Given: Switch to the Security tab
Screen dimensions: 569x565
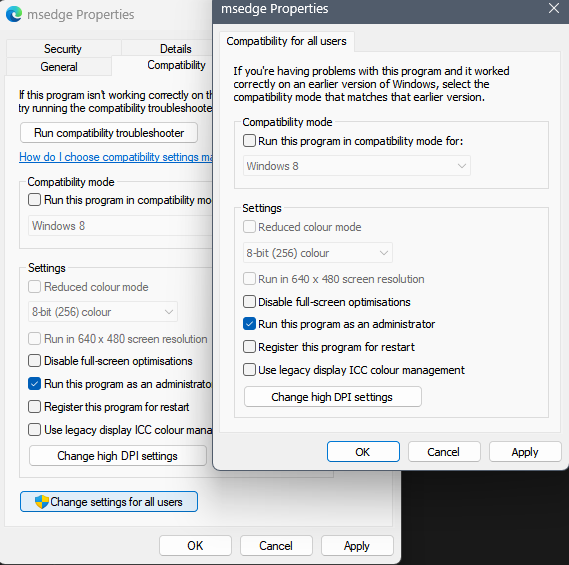Looking at the screenshot, I should (63, 49).
